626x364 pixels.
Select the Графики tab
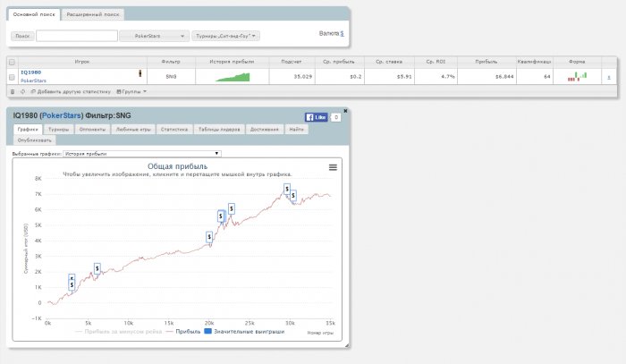click(28, 130)
